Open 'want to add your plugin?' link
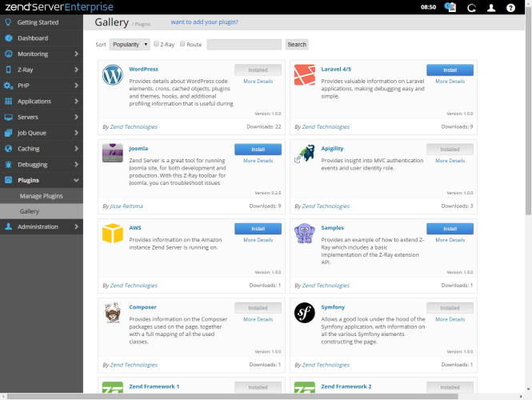The image size is (532, 400). 204,22
